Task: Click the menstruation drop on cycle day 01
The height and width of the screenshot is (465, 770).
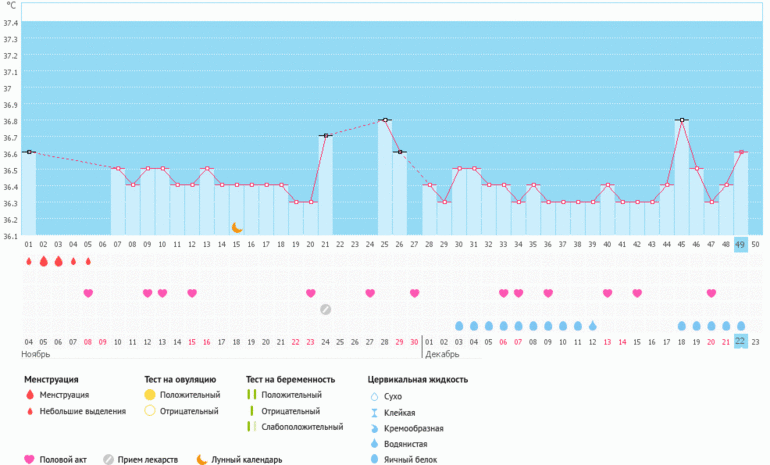Action: pos(29,261)
